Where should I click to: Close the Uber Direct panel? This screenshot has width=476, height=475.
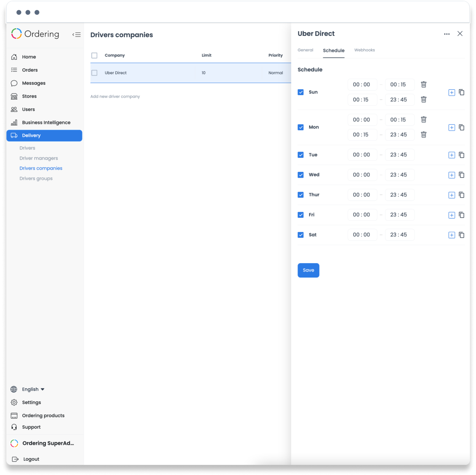tap(460, 34)
